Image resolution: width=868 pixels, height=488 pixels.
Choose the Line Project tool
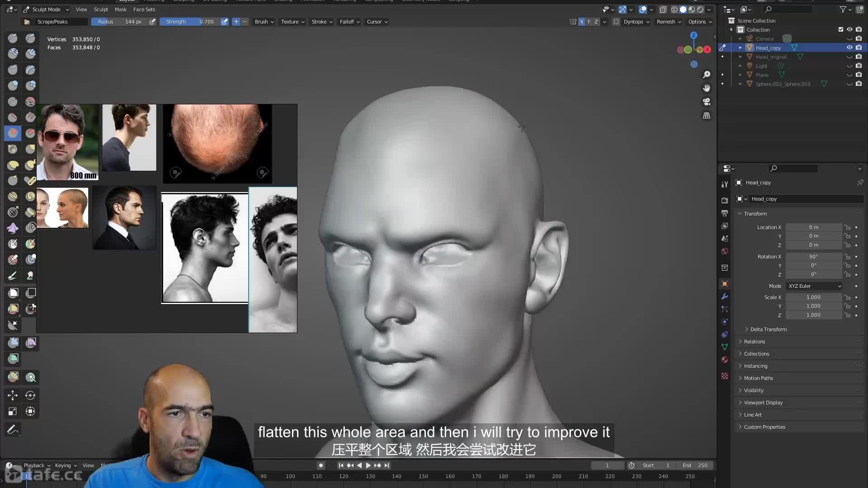[13, 325]
